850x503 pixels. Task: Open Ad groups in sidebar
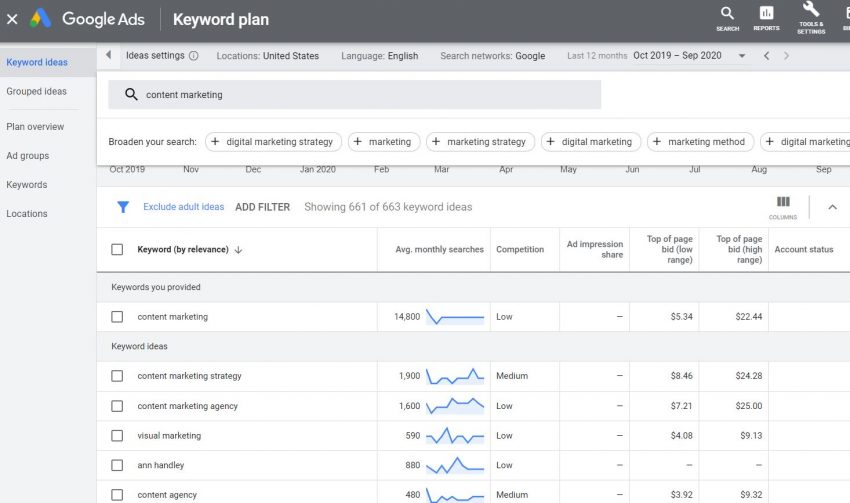pyautogui.click(x=28, y=156)
